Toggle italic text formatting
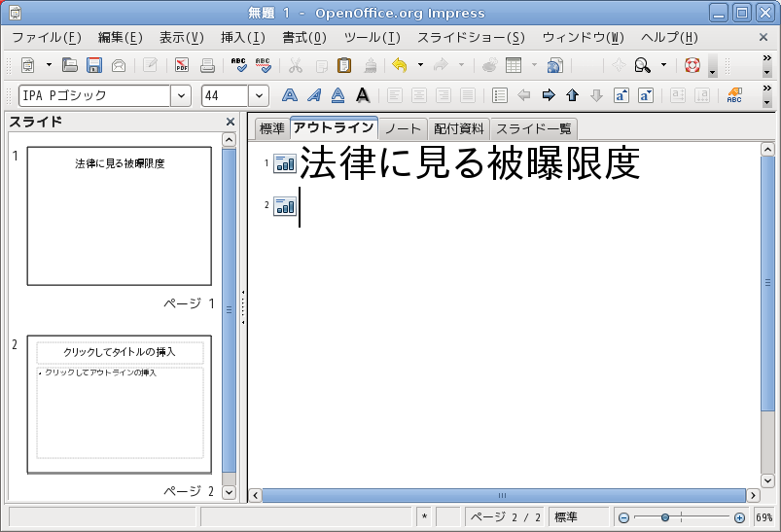Image resolution: width=781 pixels, height=532 pixels. pos(313,95)
